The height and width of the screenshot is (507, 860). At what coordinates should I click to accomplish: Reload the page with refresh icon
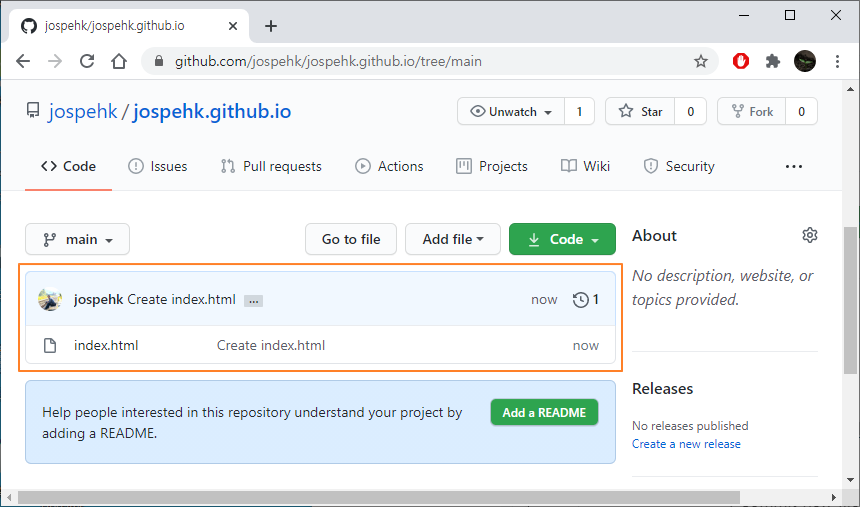tap(87, 61)
